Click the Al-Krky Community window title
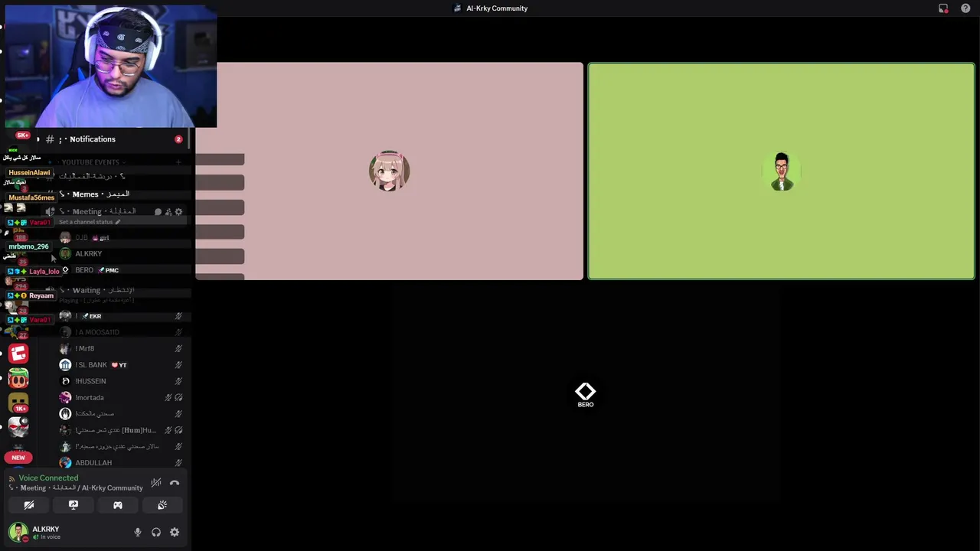The image size is (980, 551). tap(497, 8)
